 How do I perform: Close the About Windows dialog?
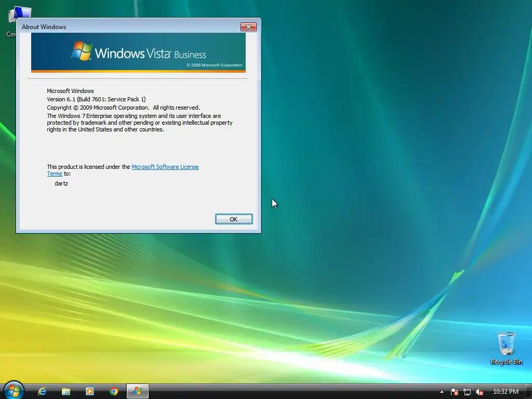(248, 27)
